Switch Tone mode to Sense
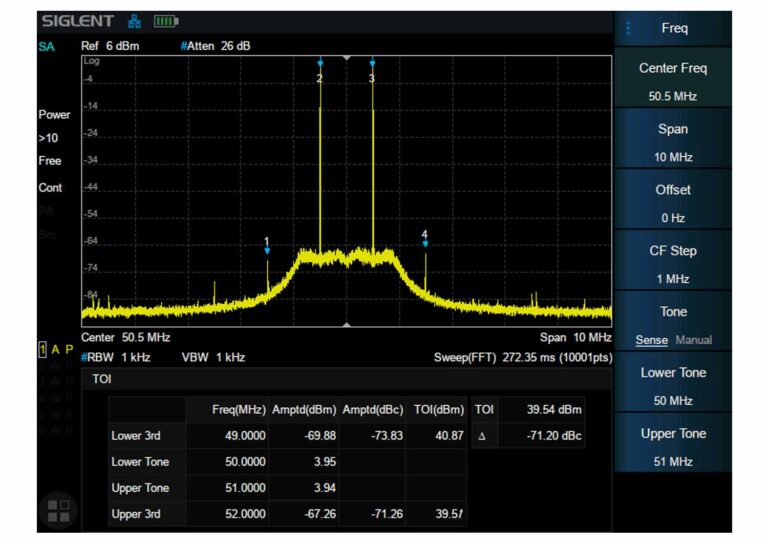Viewport: 768px width, 543px height. pos(651,340)
